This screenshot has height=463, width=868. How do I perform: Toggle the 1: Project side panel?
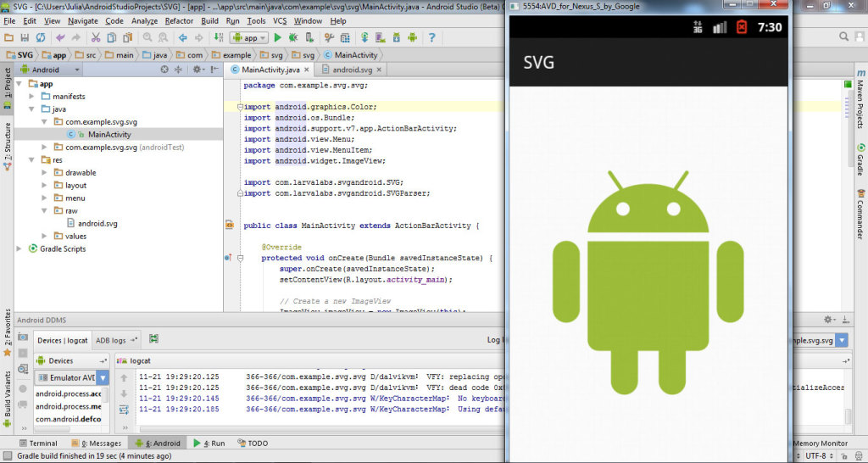(7, 87)
